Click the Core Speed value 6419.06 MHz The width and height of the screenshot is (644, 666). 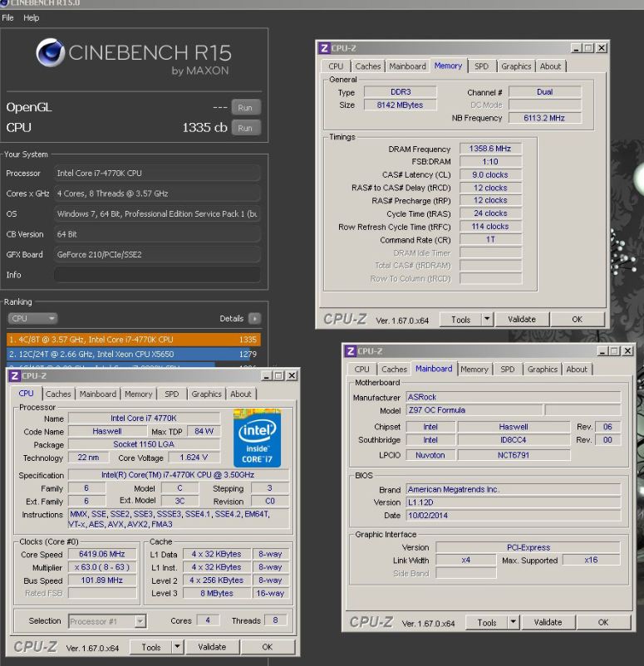(102, 554)
